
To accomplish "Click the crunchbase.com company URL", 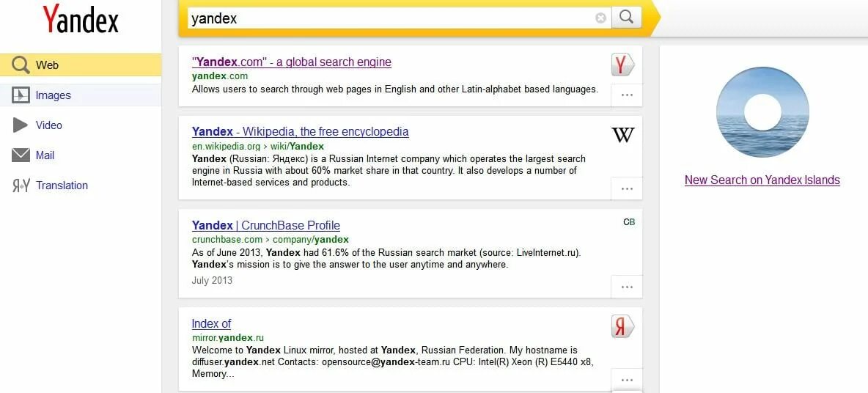I will pos(270,240).
